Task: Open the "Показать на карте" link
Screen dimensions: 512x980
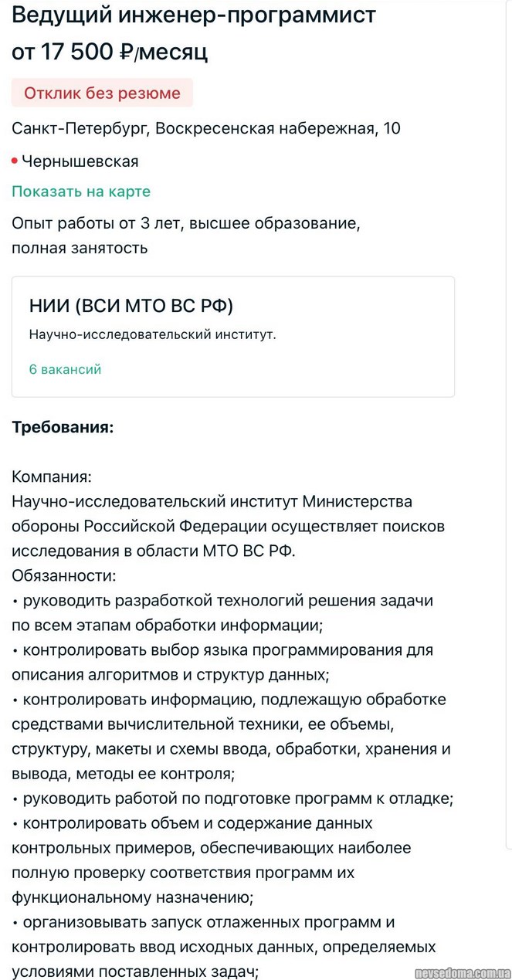Action: point(81,192)
